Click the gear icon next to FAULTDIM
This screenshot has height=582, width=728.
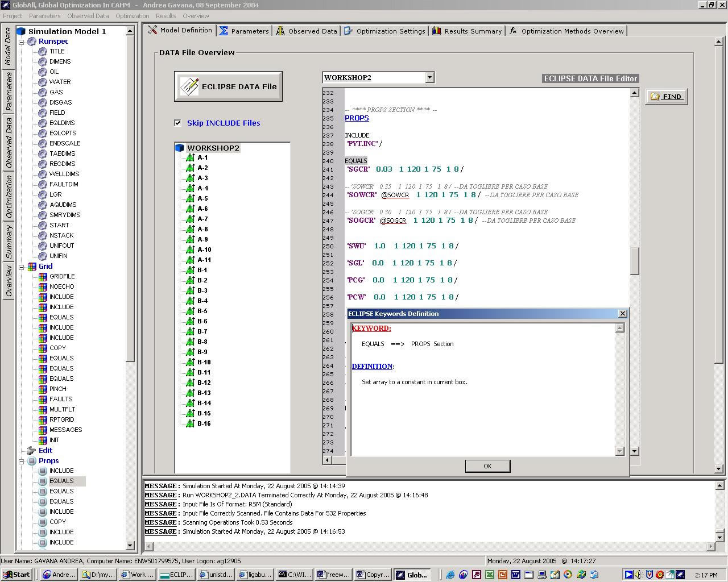tap(43, 184)
